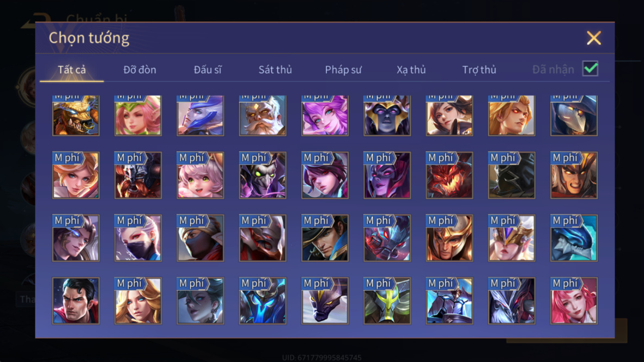Open the Xạ thủ tab
Viewport: 644px width, 362px height.
[x=411, y=69]
